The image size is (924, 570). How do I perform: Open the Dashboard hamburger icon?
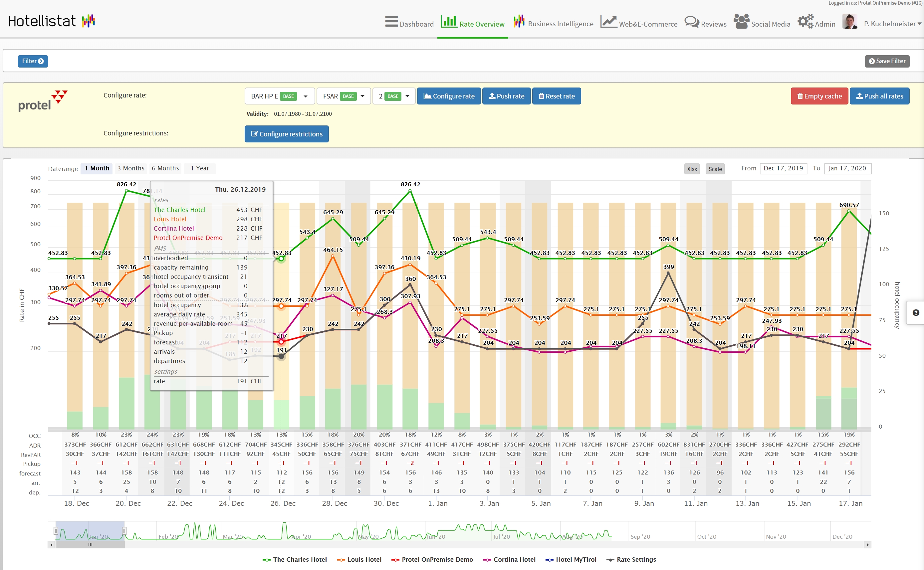(391, 22)
